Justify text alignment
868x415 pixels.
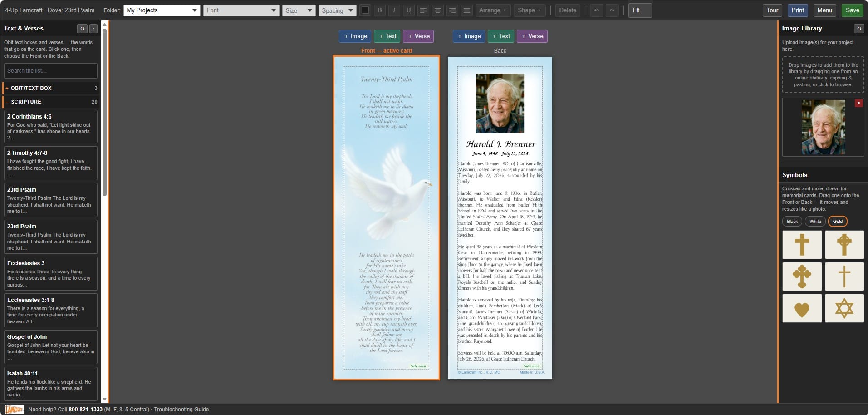(x=466, y=10)
